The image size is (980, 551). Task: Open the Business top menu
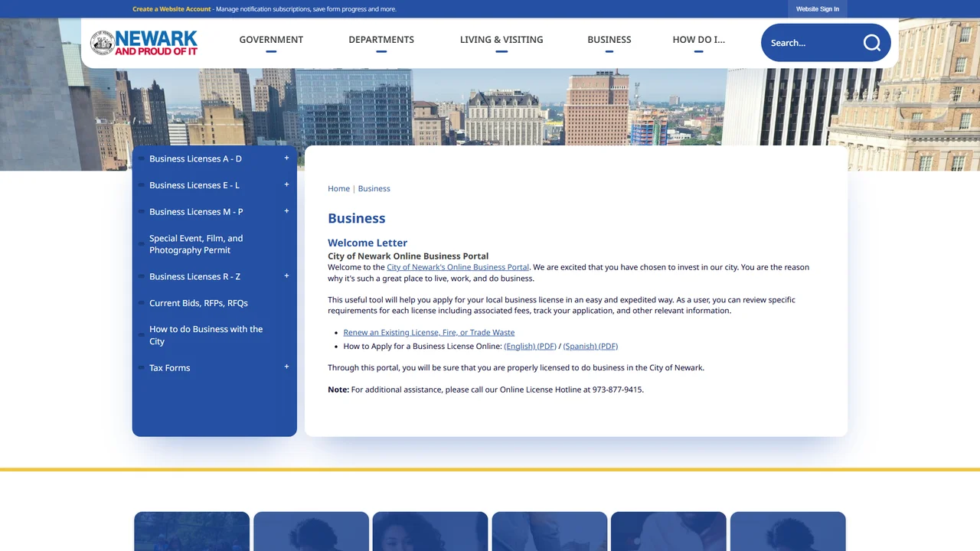click(609, 40)
